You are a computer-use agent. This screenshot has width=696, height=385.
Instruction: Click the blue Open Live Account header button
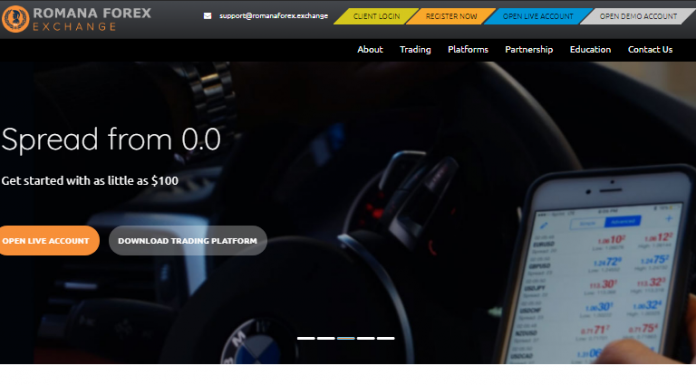click(538, 16)
